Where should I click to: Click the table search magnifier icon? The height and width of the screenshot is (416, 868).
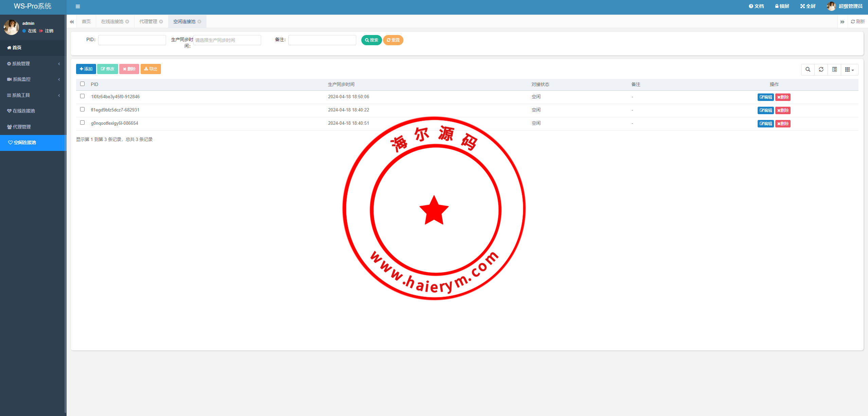point(808,69)
